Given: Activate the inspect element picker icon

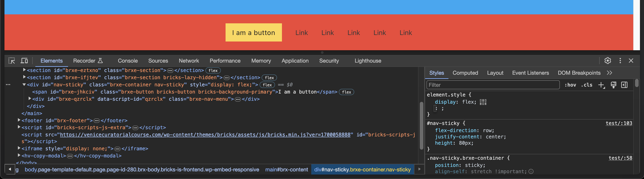Looking at the screenshot, I should (x=11, y=61).
